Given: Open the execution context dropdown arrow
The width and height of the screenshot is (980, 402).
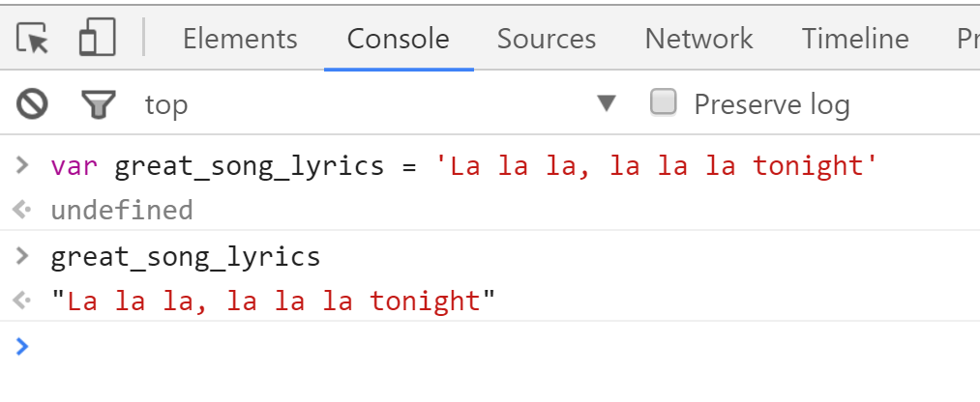Looking at the screenshot, I should (x=607, y=103).
